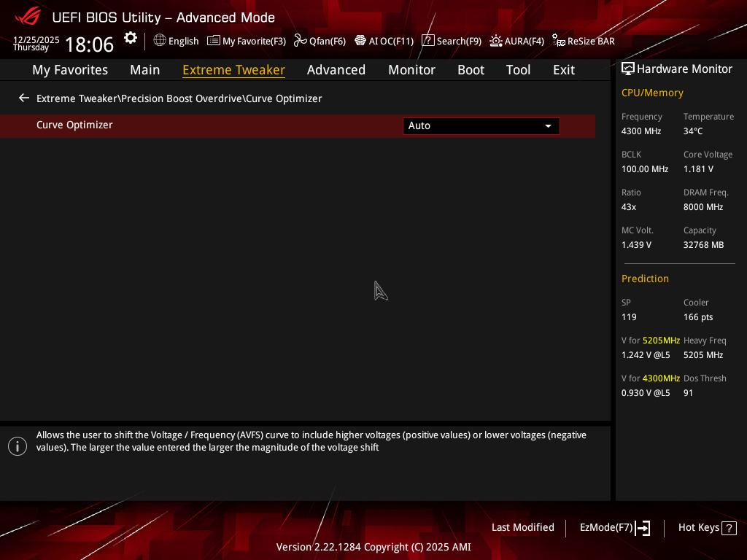
Task: Click the Hot Keys question-mark box
Action: [729, 528]
